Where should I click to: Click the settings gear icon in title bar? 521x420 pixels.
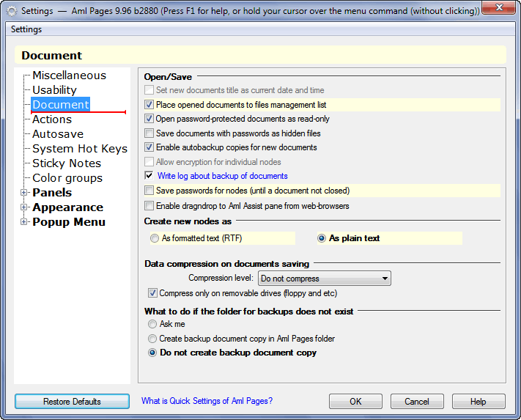12,11
